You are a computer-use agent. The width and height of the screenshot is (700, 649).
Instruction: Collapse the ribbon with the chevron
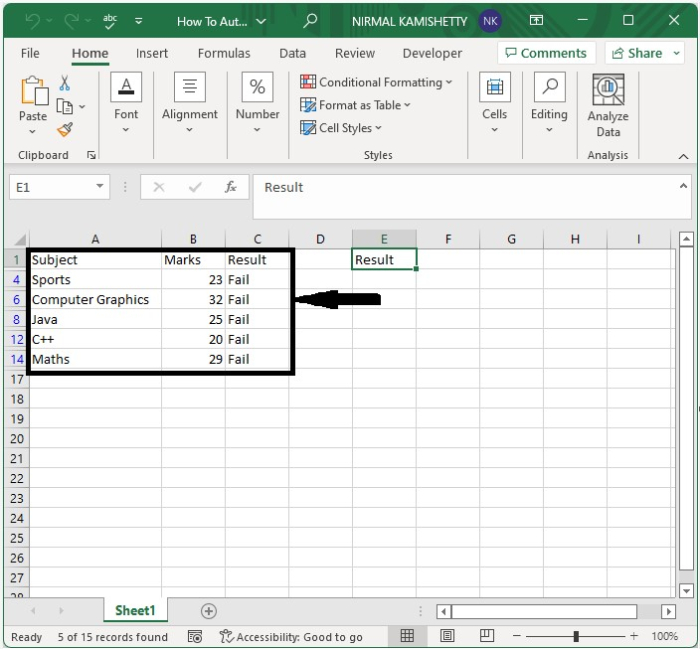(683, 156)
